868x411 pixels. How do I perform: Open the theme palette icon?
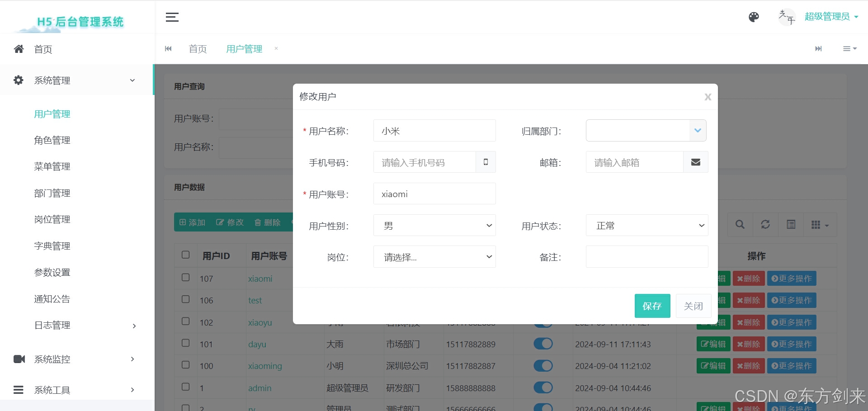[754, 17]
